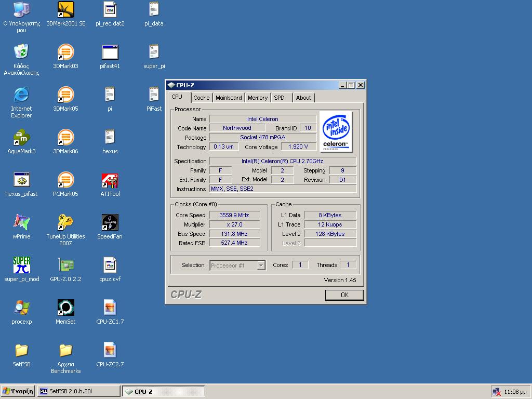The height and width of the screenshot is (399, 532).
Task: Click the L1 Trace 12 Kuops value
Action: (330, 224)
